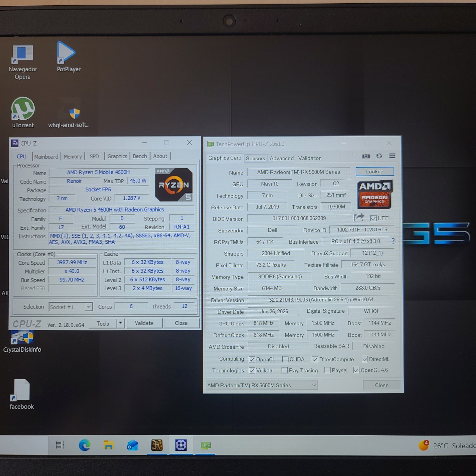
Task: Click the Close button in GPU-Z
Action: (382, 385)
